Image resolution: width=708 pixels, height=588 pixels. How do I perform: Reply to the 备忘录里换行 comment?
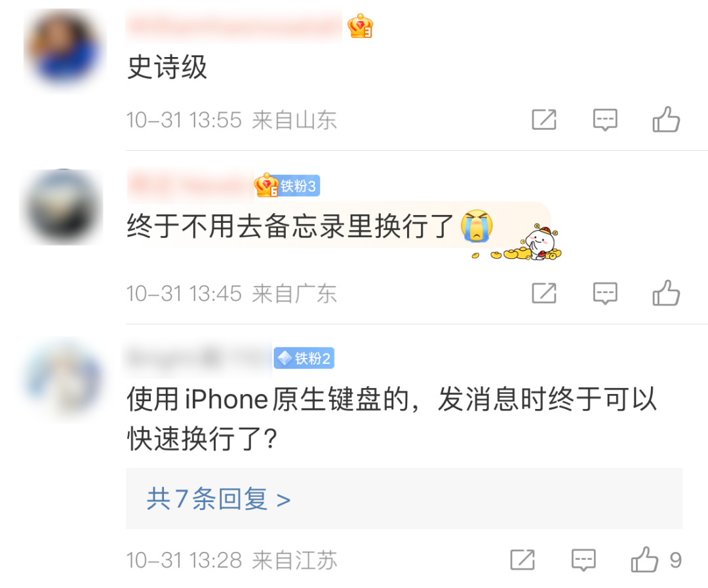point(605,294)
